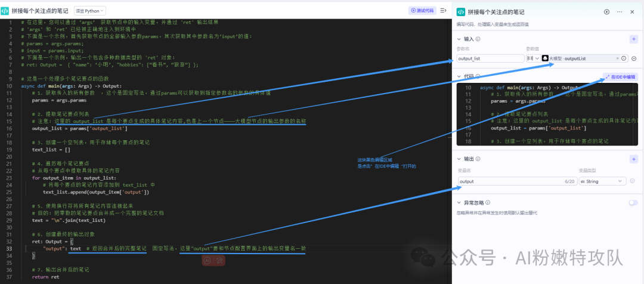Click the collapse panel icon beside 测试代码
The width and height of the screenshot is (644, 284).
(444, 11)
